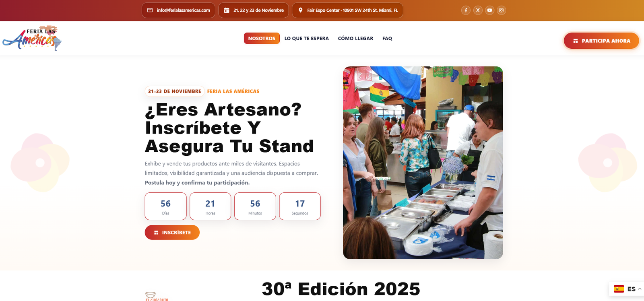Click the grid icon in Inscríbete button
The width and height of the screenshot is (644, 301).
click(x=156, y=233)
